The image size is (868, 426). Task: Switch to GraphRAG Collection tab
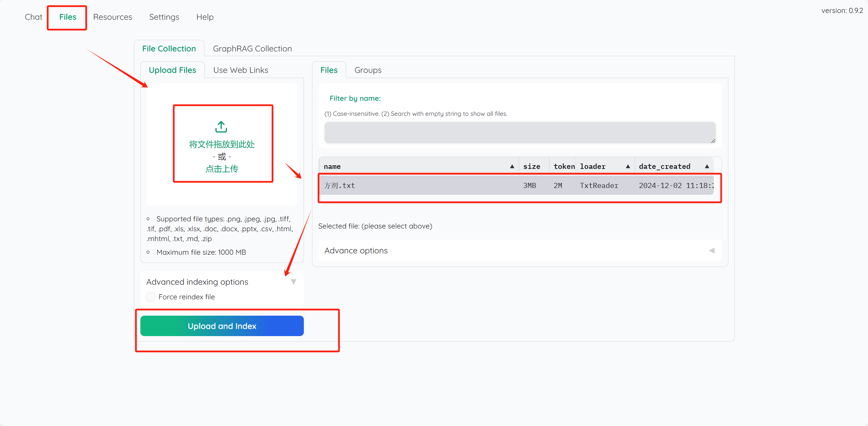252,49
